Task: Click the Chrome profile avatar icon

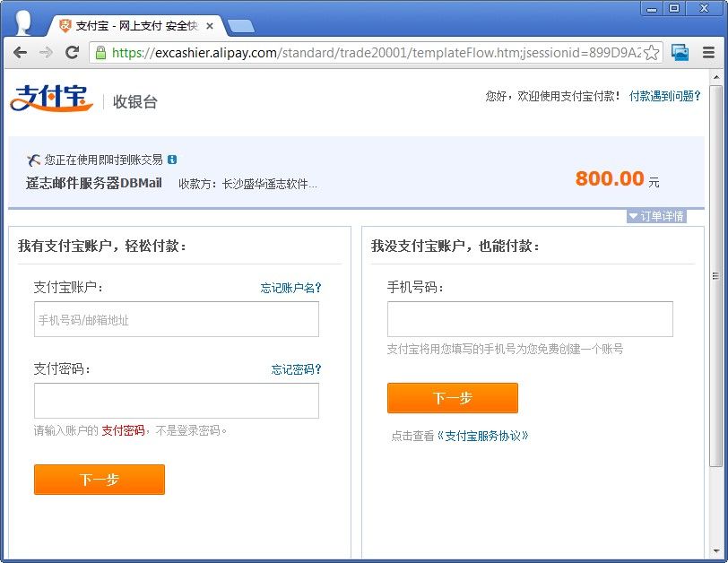Action: point(23,23)
